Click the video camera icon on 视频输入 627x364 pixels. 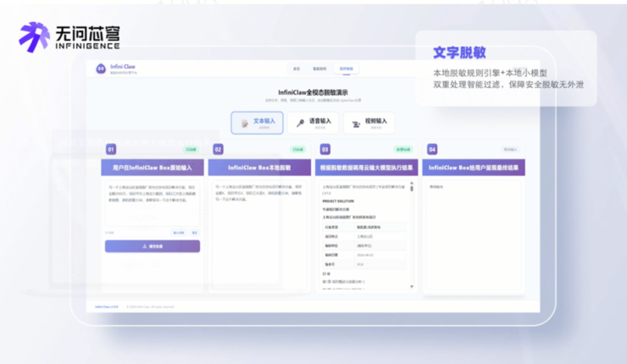(357, 124)
